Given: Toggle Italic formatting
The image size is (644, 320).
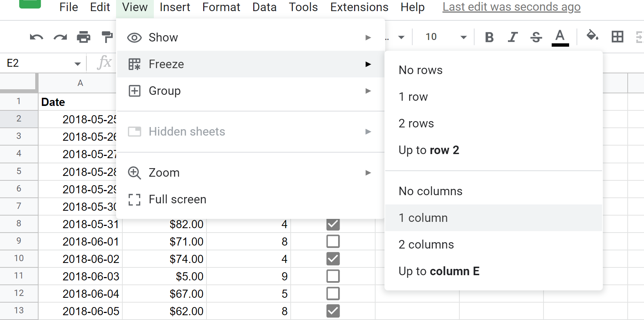Looking at the screenshot, I should [x=513, y=37].
